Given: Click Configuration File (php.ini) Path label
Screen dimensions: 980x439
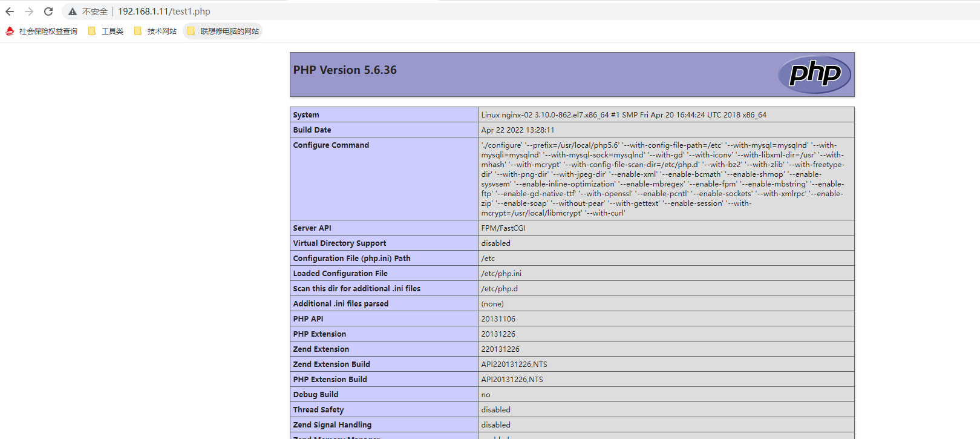Looking at the screenshot, I should point(351,259).
